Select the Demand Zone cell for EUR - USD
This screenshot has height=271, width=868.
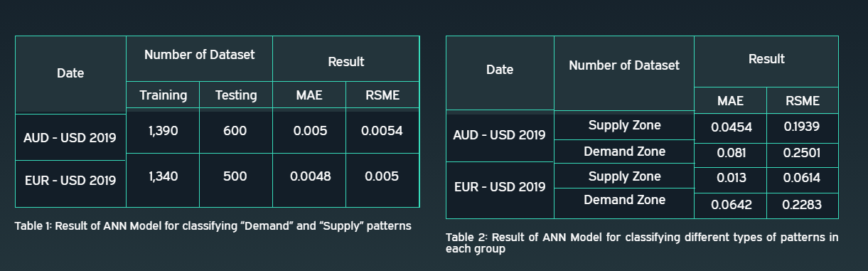624,200
